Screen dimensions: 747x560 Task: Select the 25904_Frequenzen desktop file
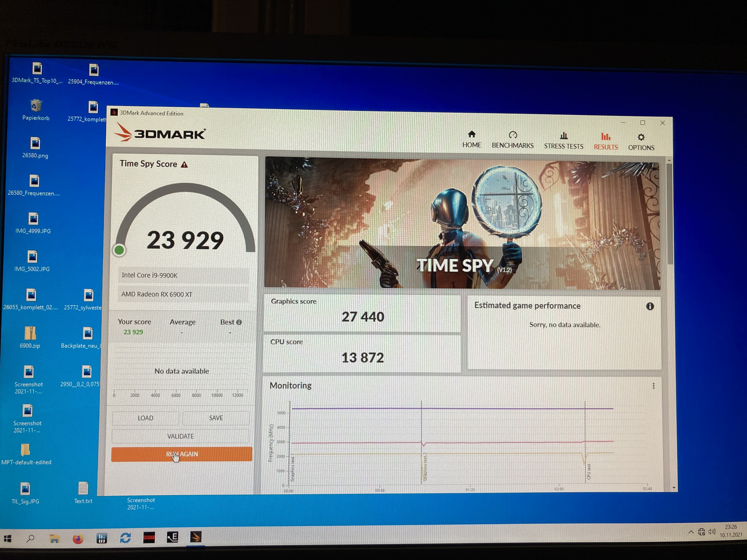click(93, 75)
